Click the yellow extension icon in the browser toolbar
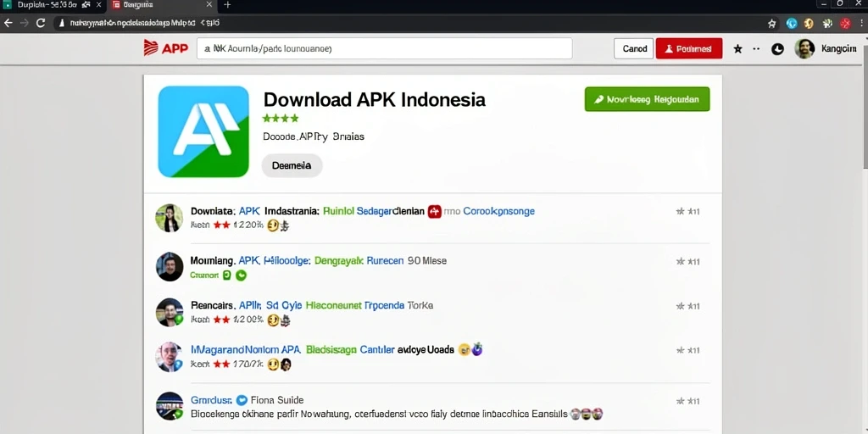Image resolution: width=868 pixels, height=434 pixels. (809, 23)
